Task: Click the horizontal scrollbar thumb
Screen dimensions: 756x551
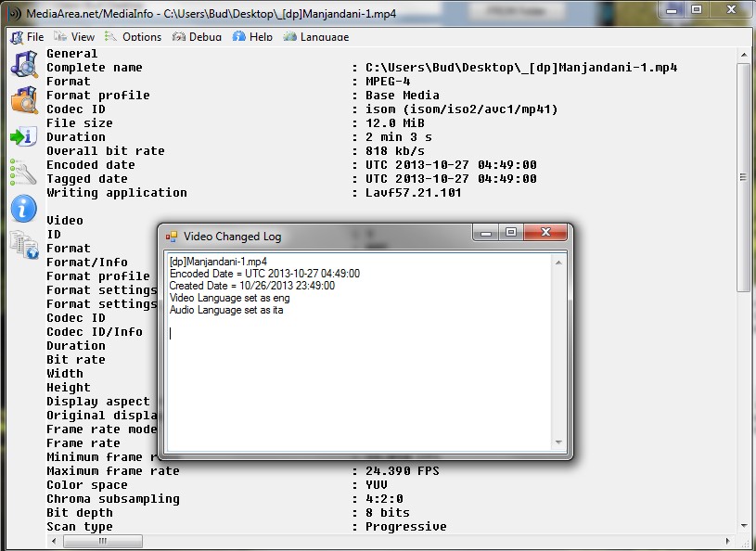Action: [x=103, y=541]
